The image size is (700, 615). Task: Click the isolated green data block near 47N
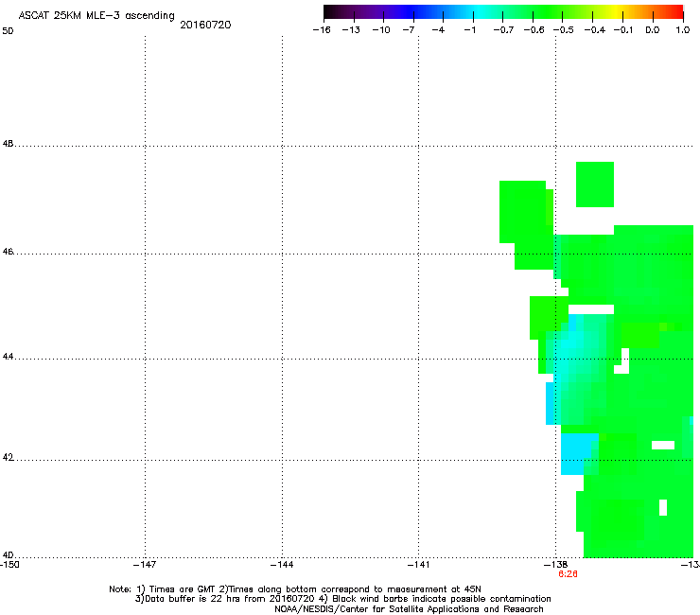[595, 184]
